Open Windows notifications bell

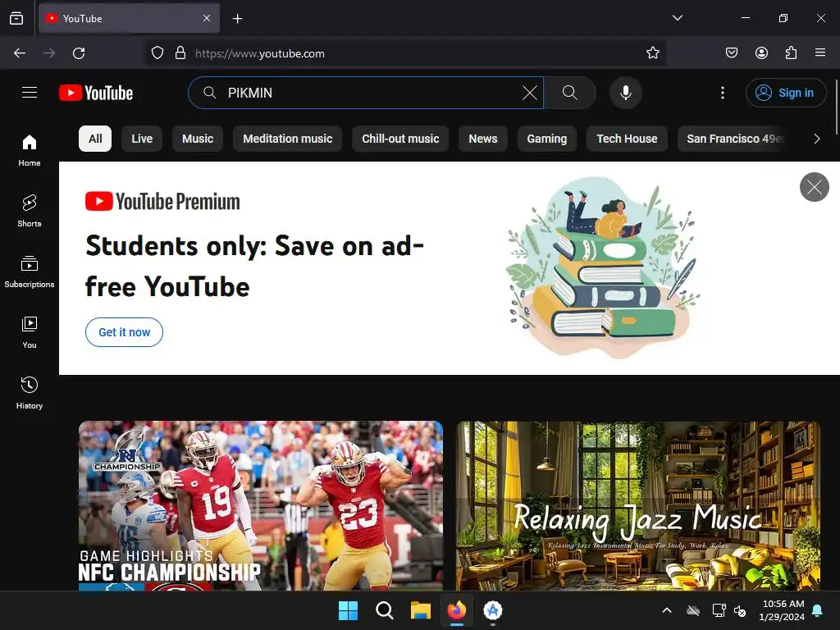click(818, 610)
